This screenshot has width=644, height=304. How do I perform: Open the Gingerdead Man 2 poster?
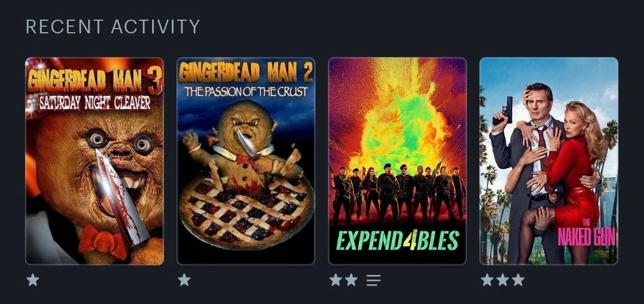[x=246, y=161]
